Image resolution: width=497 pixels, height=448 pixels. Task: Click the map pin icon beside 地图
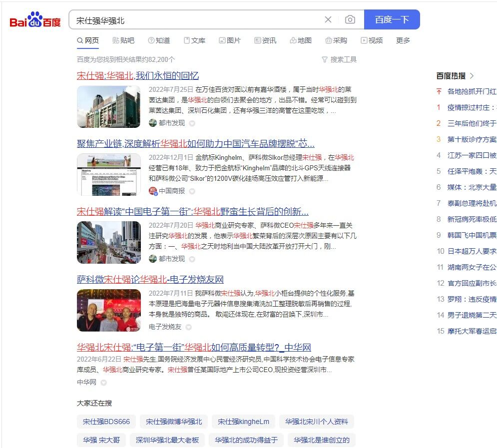click(x=293, y=40)
